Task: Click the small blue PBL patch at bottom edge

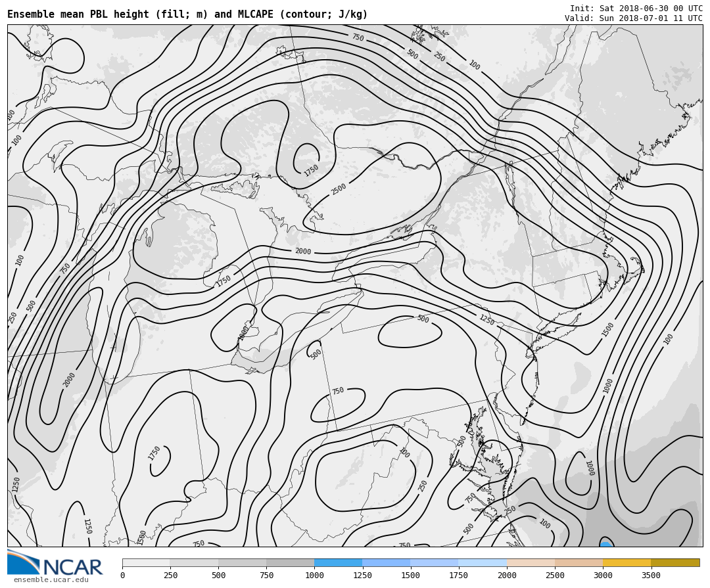Action: click(x=606, y=543)
